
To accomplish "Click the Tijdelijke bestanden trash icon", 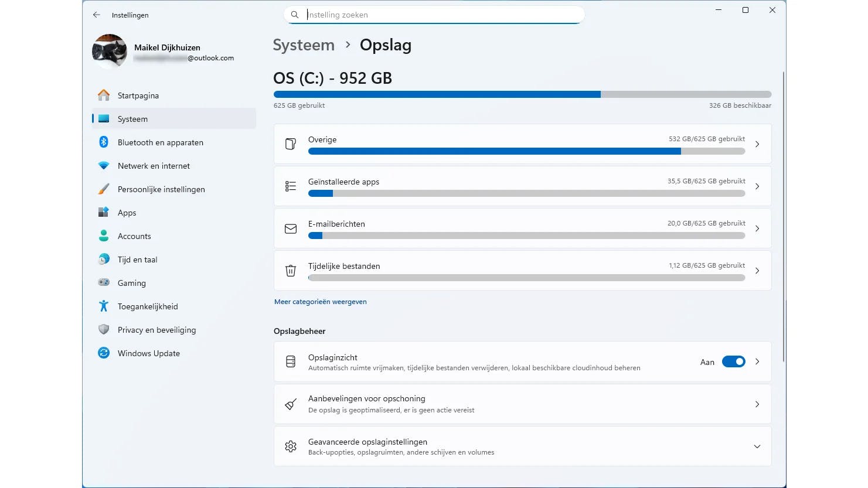I will [x=291, y=271].
